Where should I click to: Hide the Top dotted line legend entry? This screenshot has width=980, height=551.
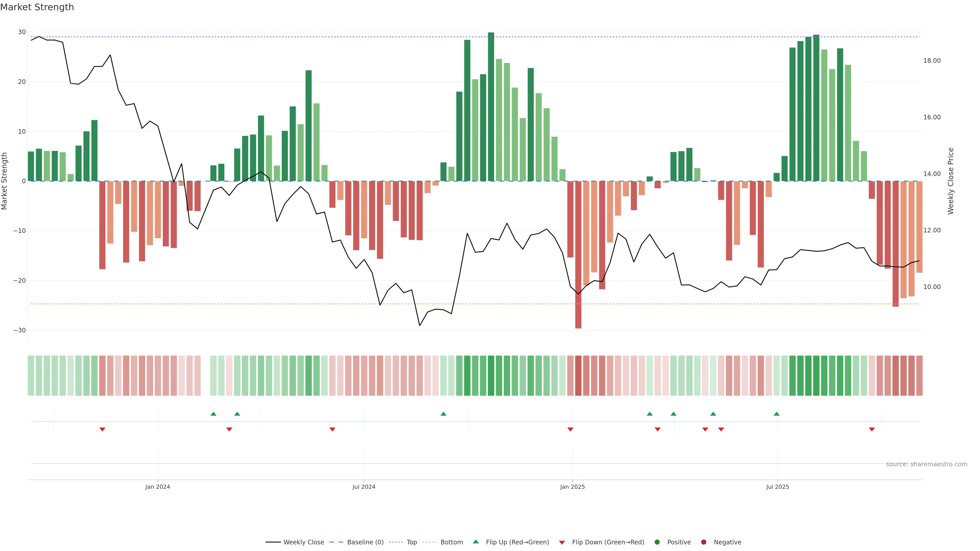[411, 542]
